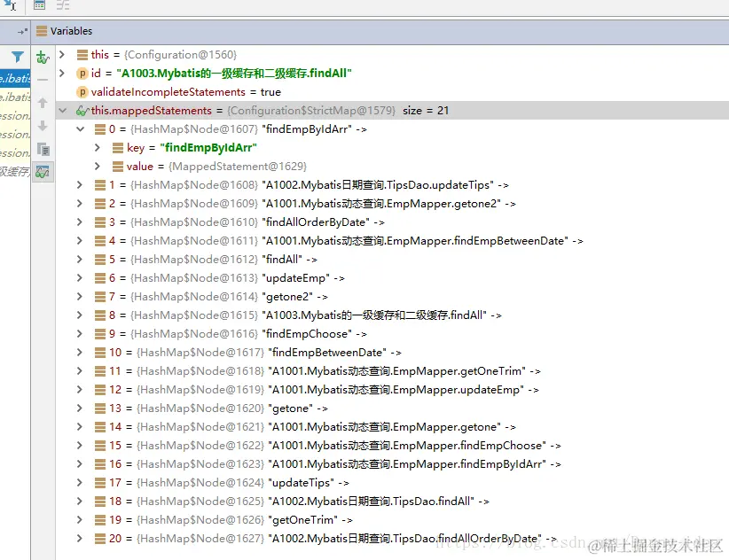Expand entry 11 EmpMapper.getOneTrim
The image size is (729, 560).
click(80, 370)
